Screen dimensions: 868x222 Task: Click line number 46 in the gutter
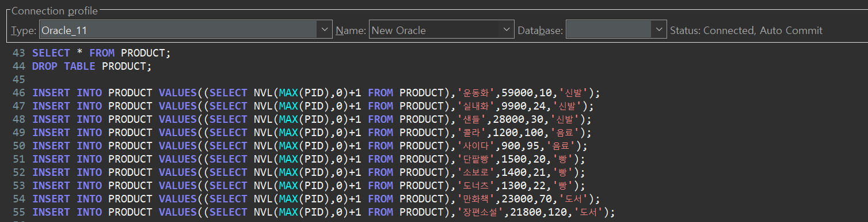tap(18, 93)
